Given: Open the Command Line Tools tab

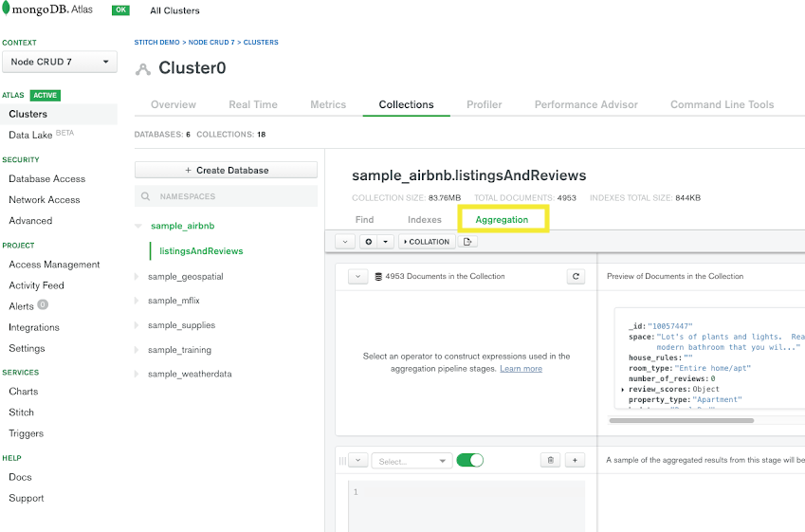Looking at the screenshot, I should (x=722, y=104).
